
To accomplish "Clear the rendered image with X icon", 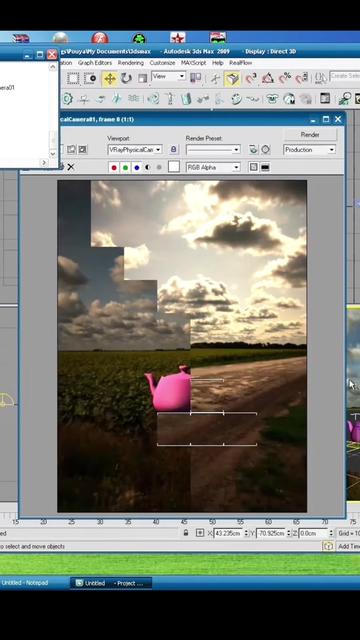I will (71, 167).
